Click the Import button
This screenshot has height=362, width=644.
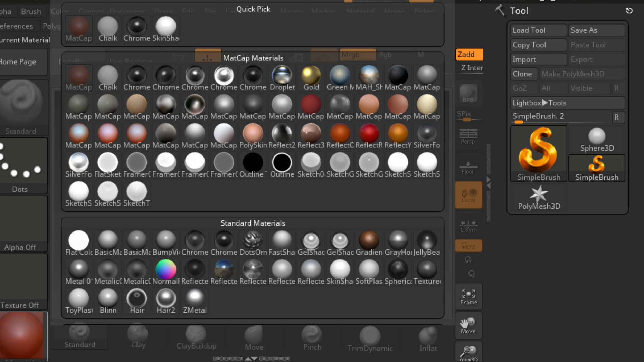click(538, 59)
